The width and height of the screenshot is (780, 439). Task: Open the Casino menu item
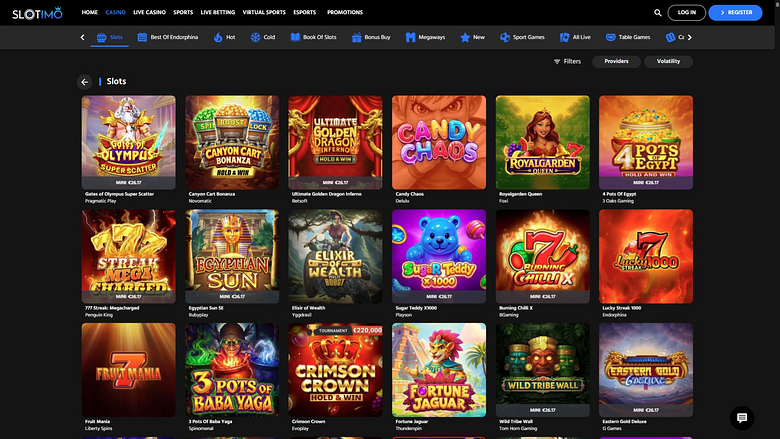pos(115,12)
